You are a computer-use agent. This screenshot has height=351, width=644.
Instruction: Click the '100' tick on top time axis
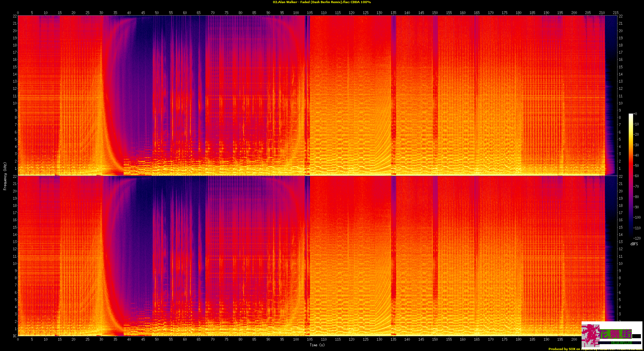[x=296, y=13]
